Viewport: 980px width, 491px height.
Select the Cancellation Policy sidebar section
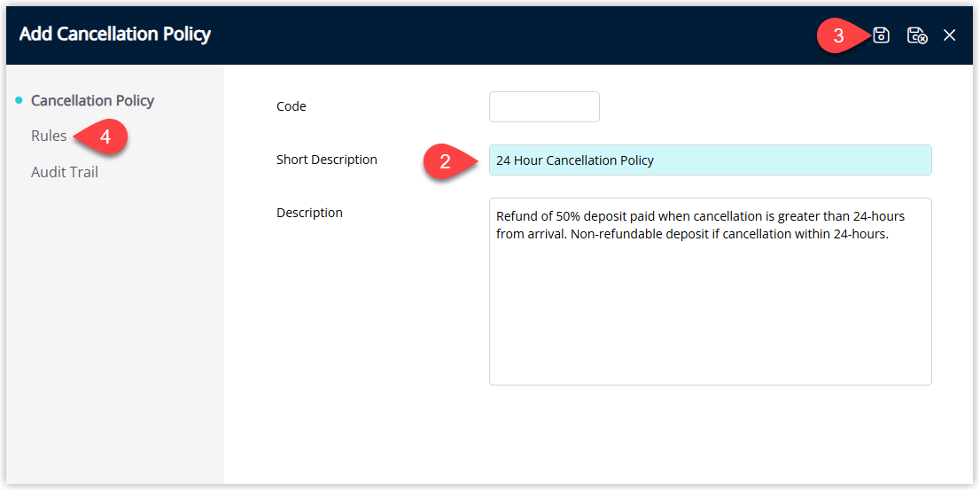(x=92, y=100)
